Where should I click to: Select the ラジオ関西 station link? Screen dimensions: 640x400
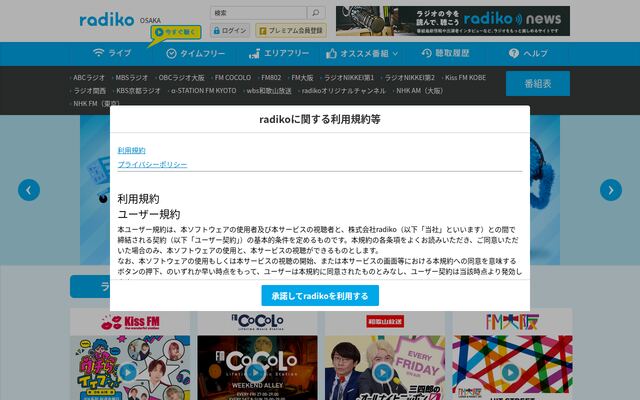(89, 91)
